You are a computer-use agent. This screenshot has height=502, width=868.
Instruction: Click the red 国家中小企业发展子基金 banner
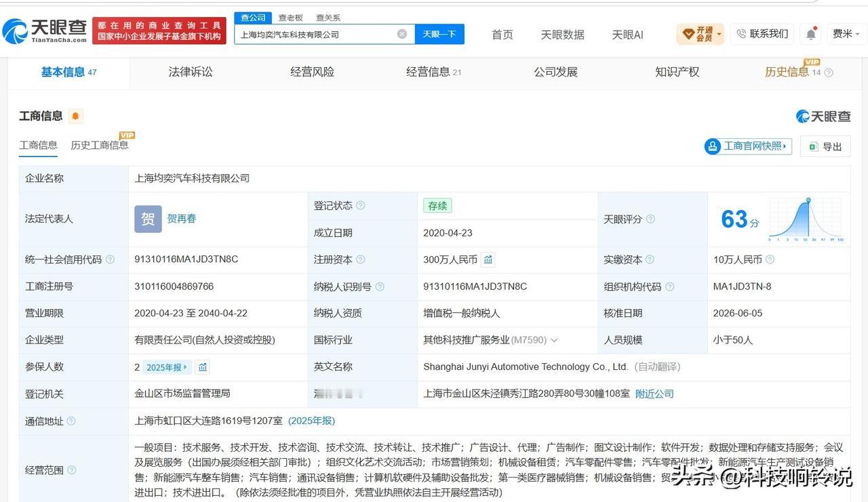(x=159, y=31)
